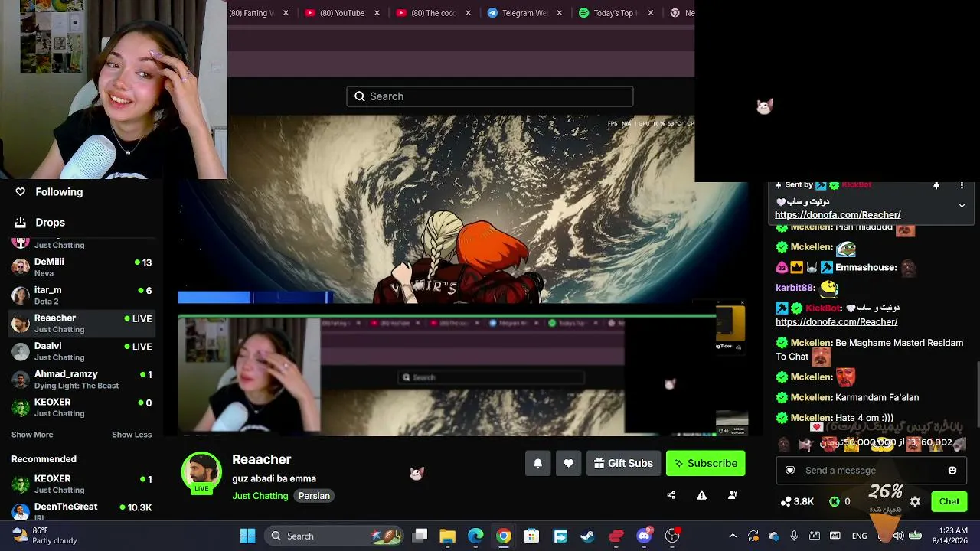
Task: Open the Following section heart icon
Action: tap(21, 192)
